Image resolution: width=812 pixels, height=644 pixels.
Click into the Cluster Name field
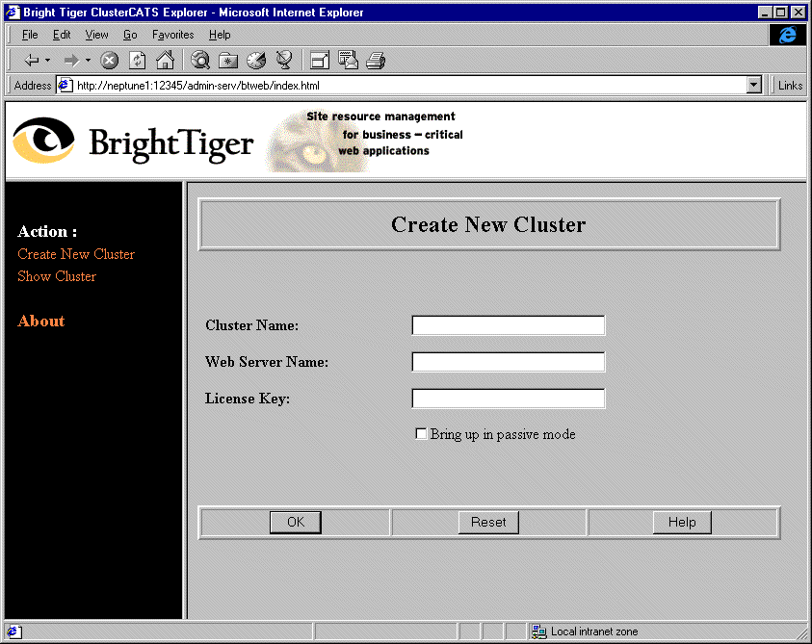coord(508,325)
